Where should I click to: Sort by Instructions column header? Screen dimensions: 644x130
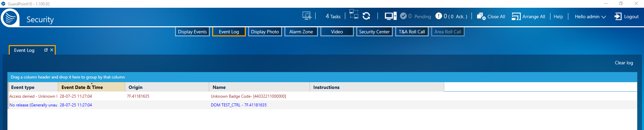[377, 87]
